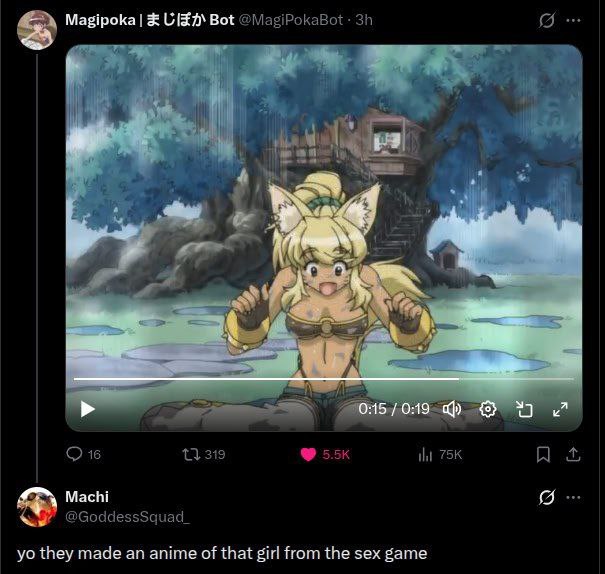
Task: Open more options menu on top post
Action: tap(573, 20)
